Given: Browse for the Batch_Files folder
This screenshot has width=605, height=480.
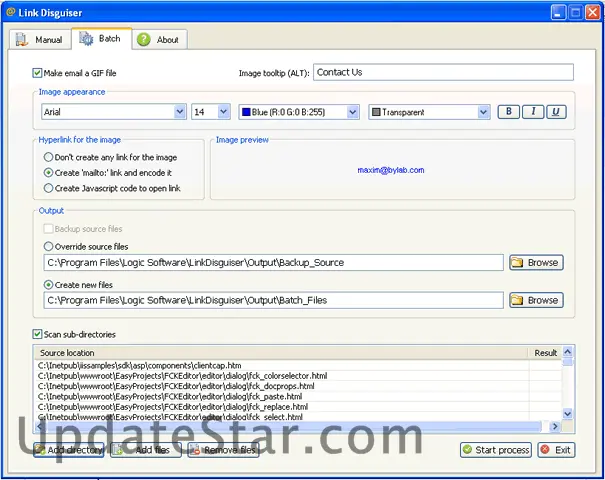Looking at the screenshot, I should 536,300.
